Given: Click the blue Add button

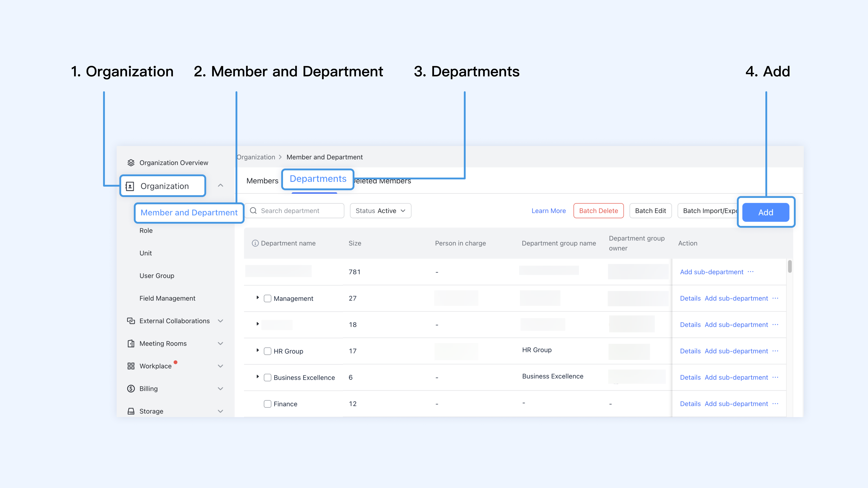Looking at the screenshot, I should coord(766,212).
